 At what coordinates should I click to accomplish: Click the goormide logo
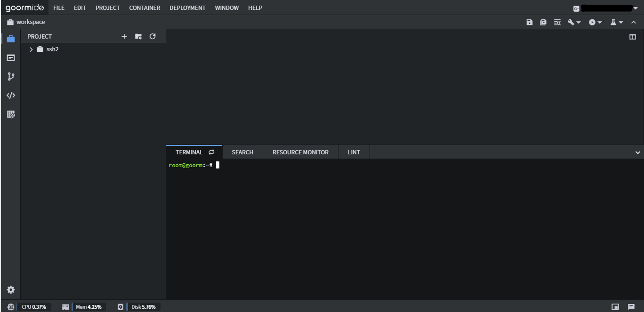pos(24,8)
